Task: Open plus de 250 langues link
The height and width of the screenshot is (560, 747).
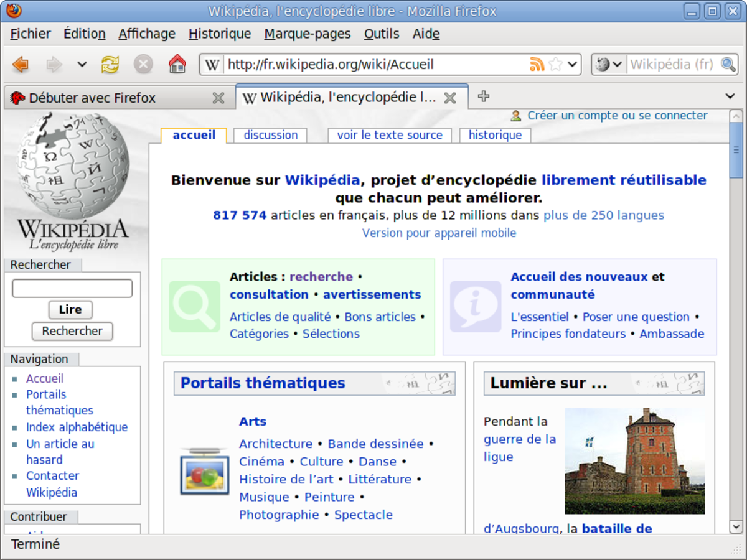Action: 604,215
